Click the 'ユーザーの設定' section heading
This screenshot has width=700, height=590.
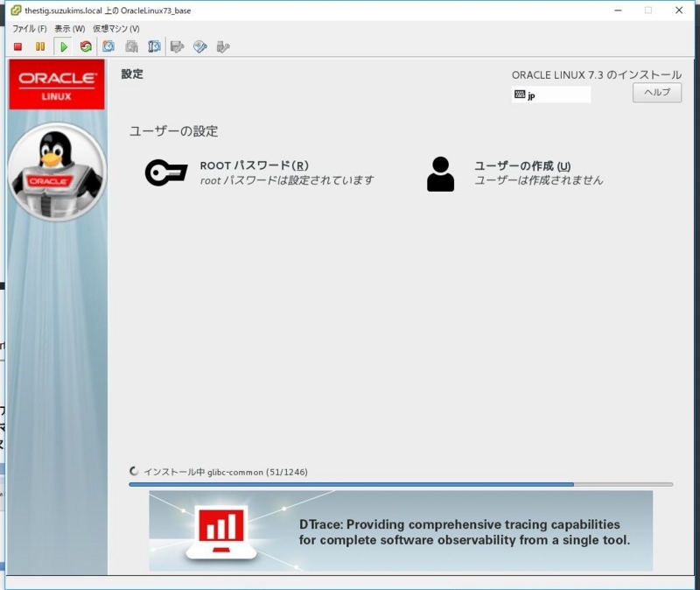click(x=173, y=131)
